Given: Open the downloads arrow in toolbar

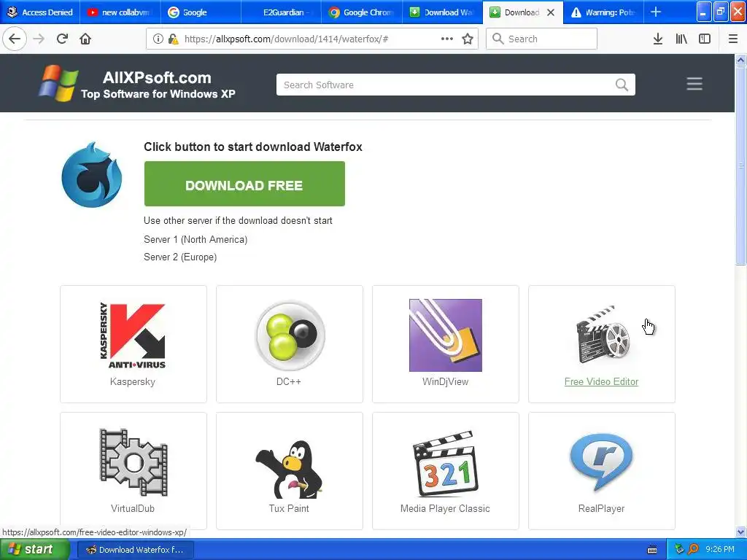Looking at the screenshot, I should [x=658, y=39].
